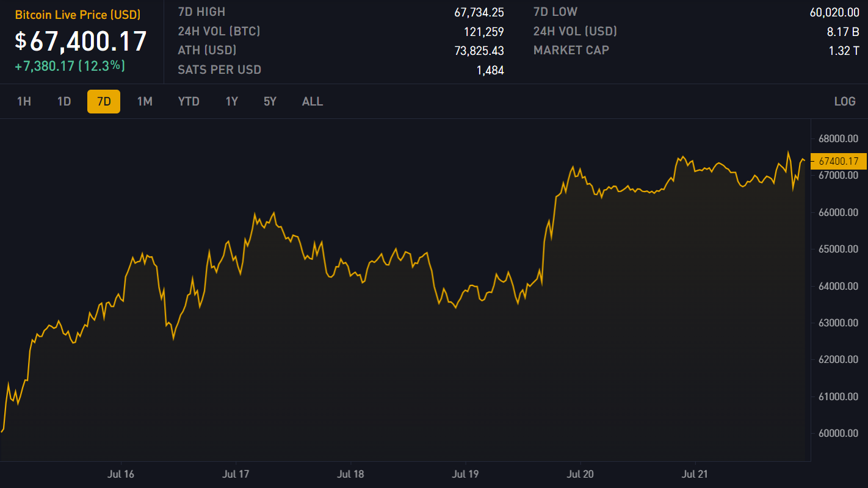Click the Jul 21 date marker
The image size is (868, 488).
click(x=695, y=474)
